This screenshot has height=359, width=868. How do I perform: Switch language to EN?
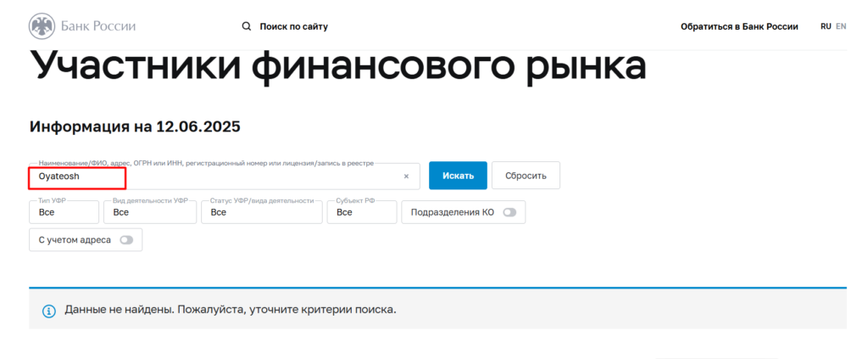tap(841, 26)
